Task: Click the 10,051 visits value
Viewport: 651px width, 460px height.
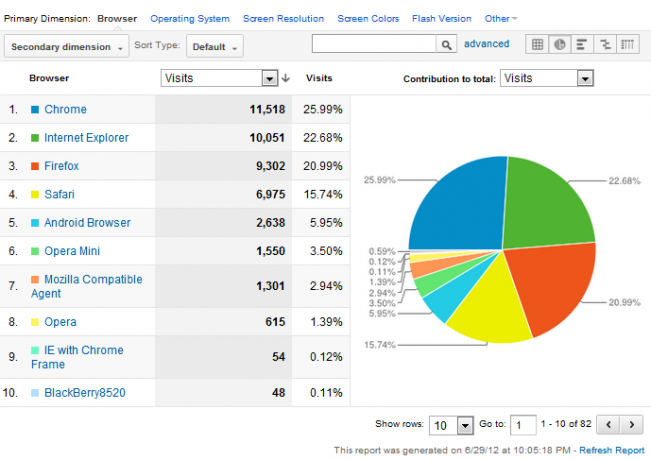Action: point(267,137)
